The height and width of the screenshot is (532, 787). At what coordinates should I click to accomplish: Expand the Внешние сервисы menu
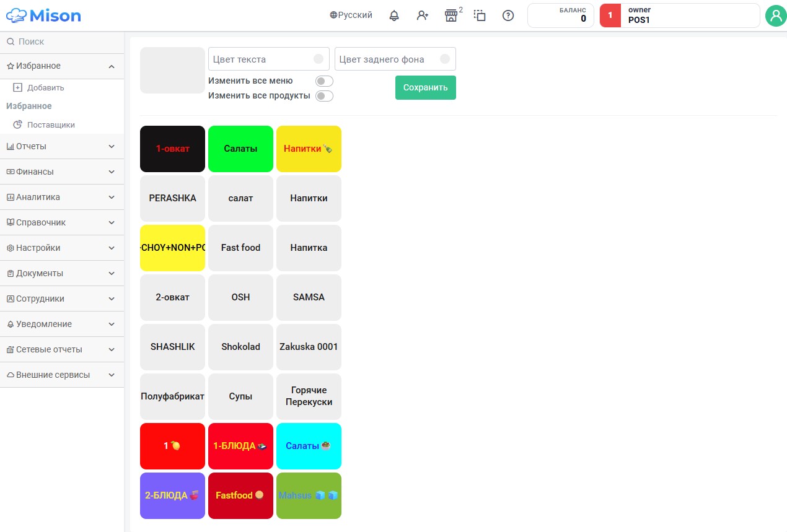click(62, 375)
